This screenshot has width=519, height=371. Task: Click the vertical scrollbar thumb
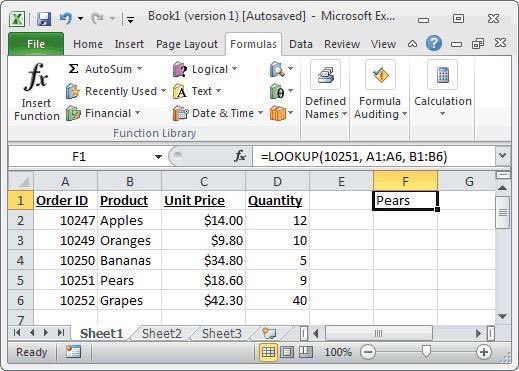(503, 212)
